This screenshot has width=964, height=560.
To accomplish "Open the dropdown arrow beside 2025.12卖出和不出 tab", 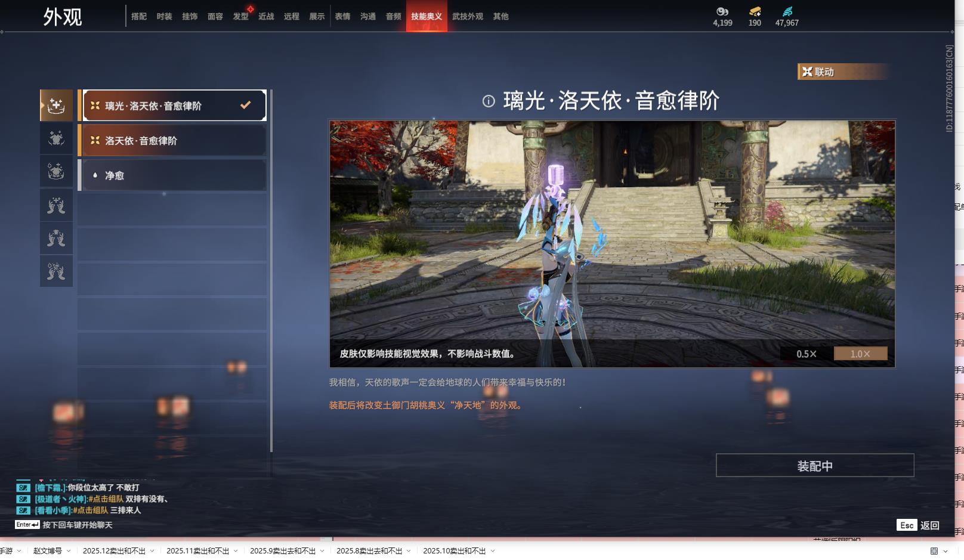I will [x=152, y=551].
